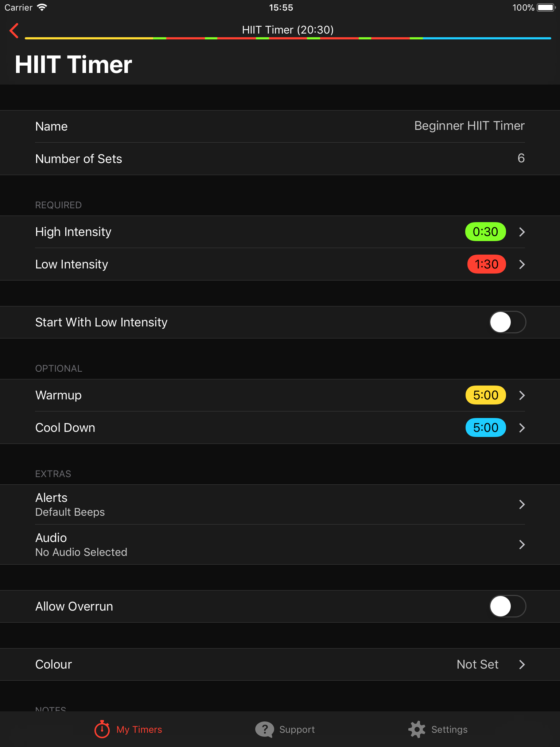Edit the Beginner HIIT Timer name field
The width and height of the screenshot is (560, 747).
(x=469, y=126)
